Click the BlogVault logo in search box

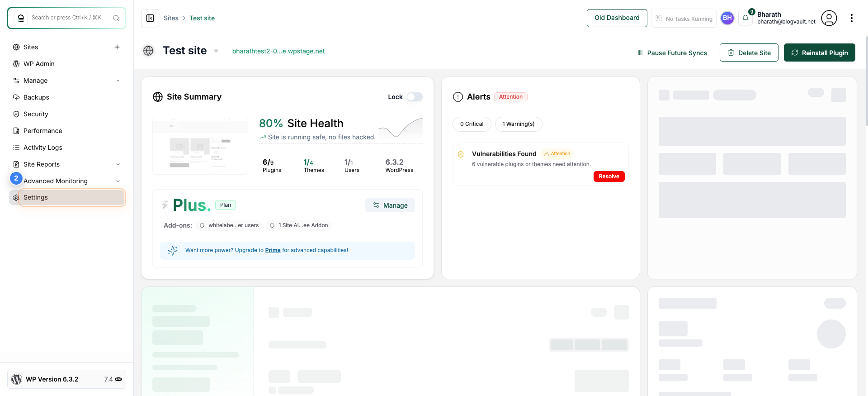pos(21,18)
